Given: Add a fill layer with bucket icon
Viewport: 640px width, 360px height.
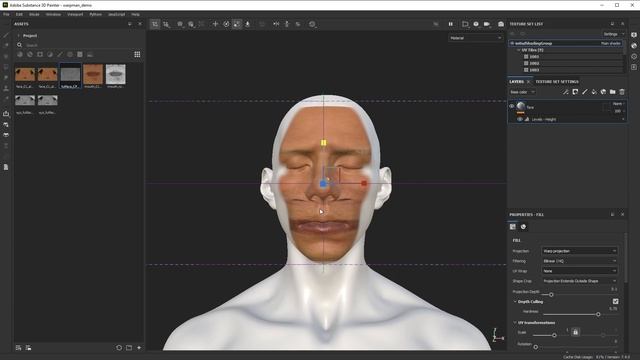Looking at the screenshot, I should click(594, 92).
